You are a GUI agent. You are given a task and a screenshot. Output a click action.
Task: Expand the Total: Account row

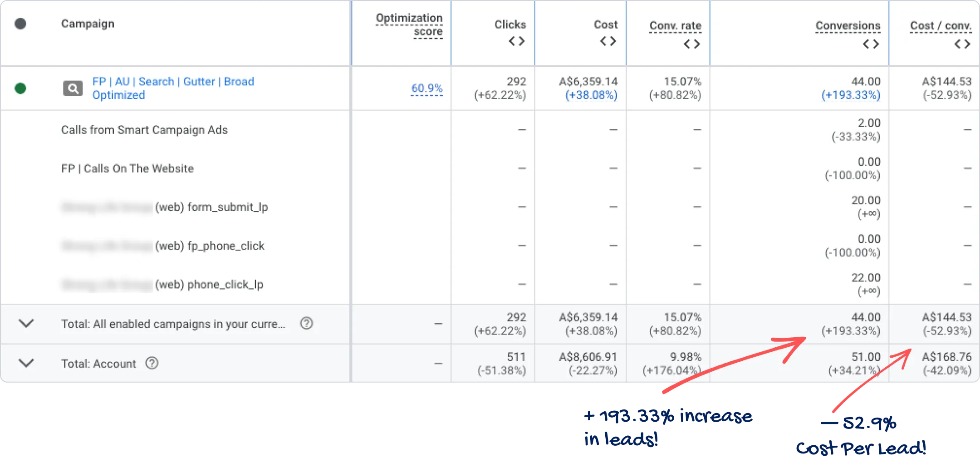26,363
